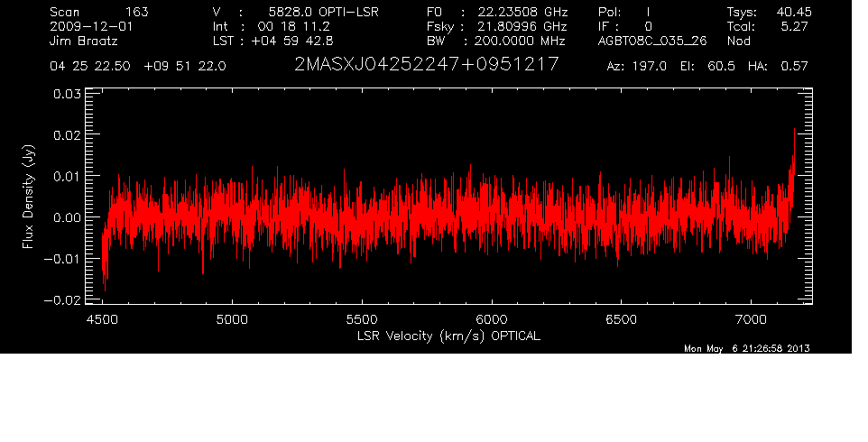This screenshot has height=442, width=868.
Task: Click hour angle HA: 0.57
Action: 778,67
